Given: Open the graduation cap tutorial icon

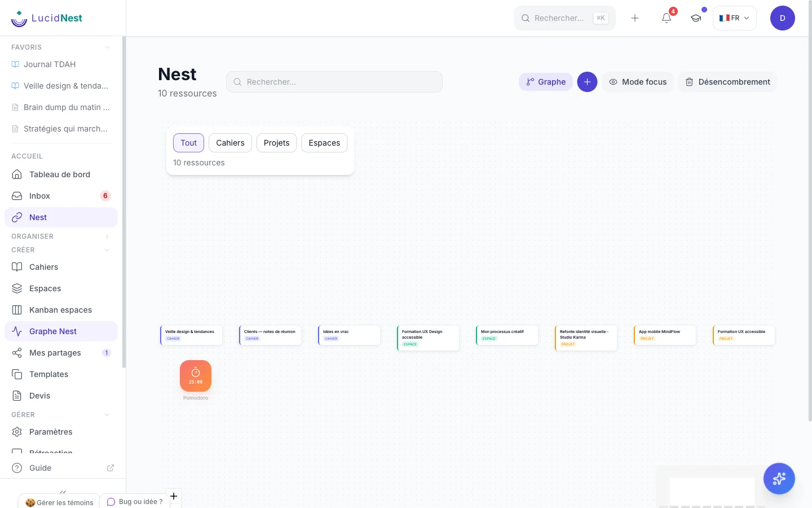Looking at the screenshot, I should pos(696,18).
